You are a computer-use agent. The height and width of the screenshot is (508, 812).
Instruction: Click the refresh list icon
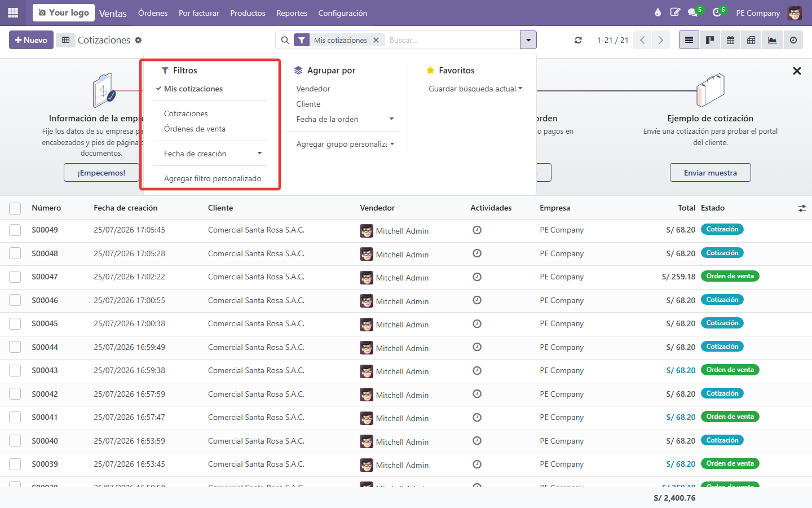578,40
